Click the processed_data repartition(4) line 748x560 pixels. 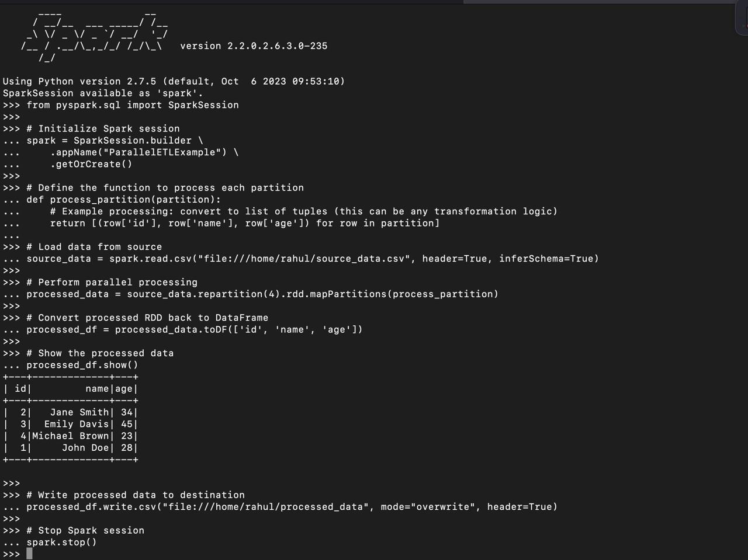point(262,294)
